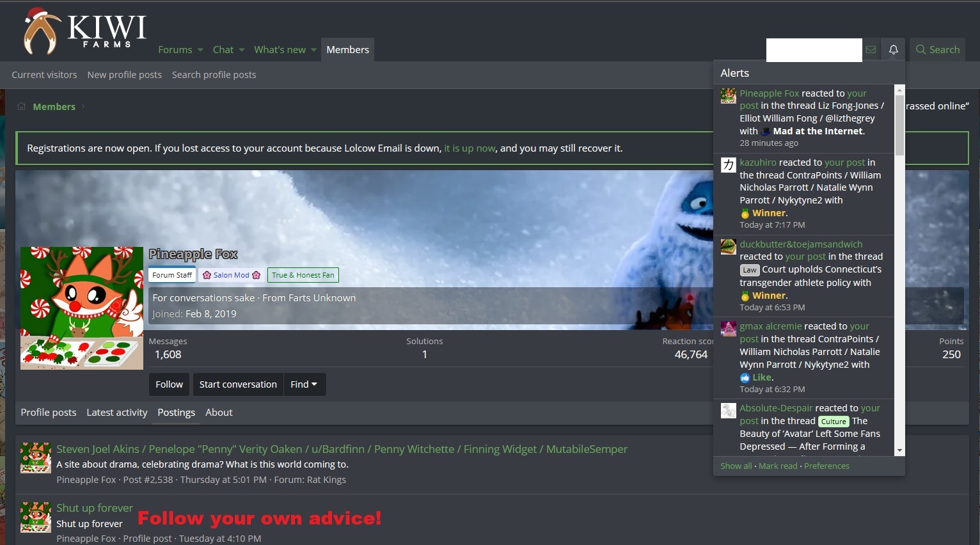Click the alerts panel scrollbar down arrow
980x545 pixels.
[x=899, y=450]
